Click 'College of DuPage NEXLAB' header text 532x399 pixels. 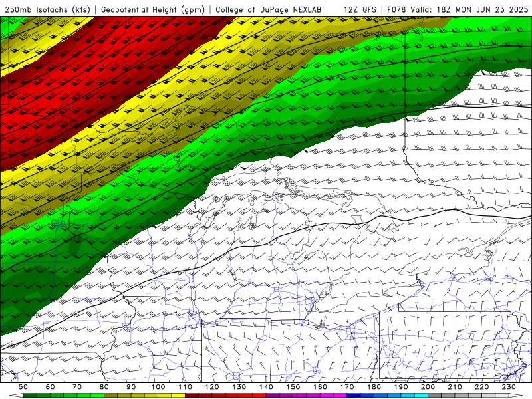[269, 10]
